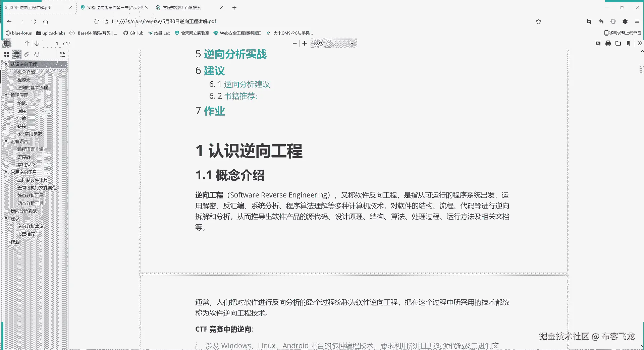Viewport: 644px width, 350px height.
Task: Open a new browser tab
Action: click(x=234, y=7)
